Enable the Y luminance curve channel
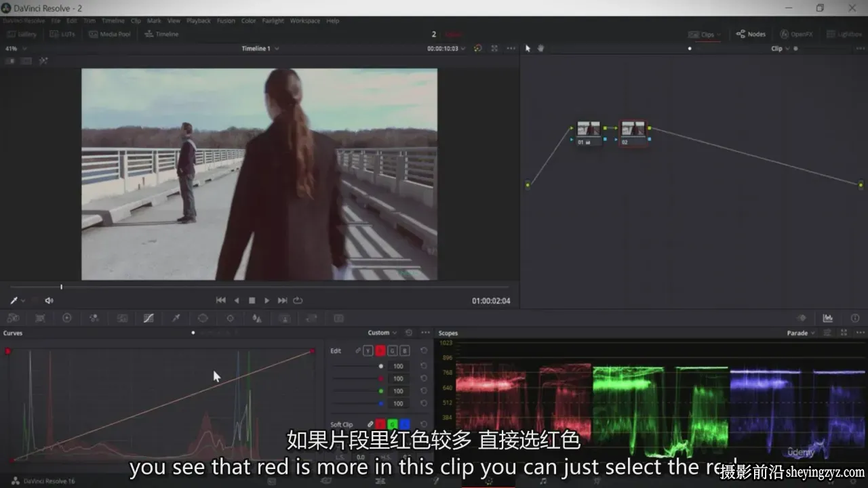Screen dimensions: 868x488 click(368, 350)
